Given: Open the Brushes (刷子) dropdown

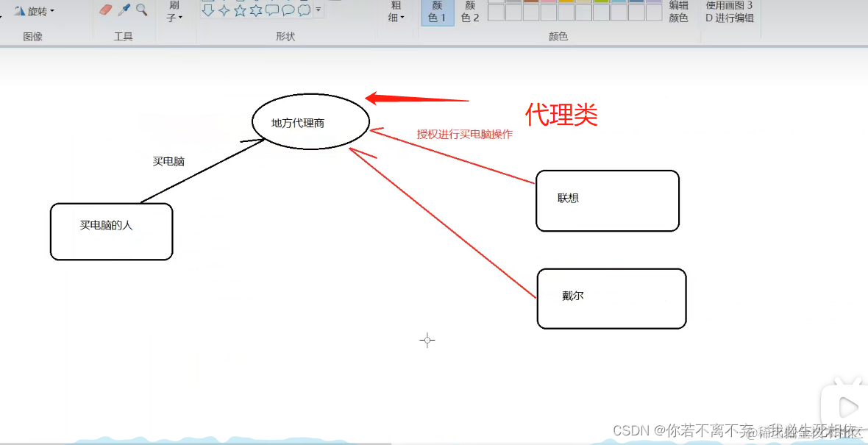Looking at the screenshot, I should click(x=174, y=13).
